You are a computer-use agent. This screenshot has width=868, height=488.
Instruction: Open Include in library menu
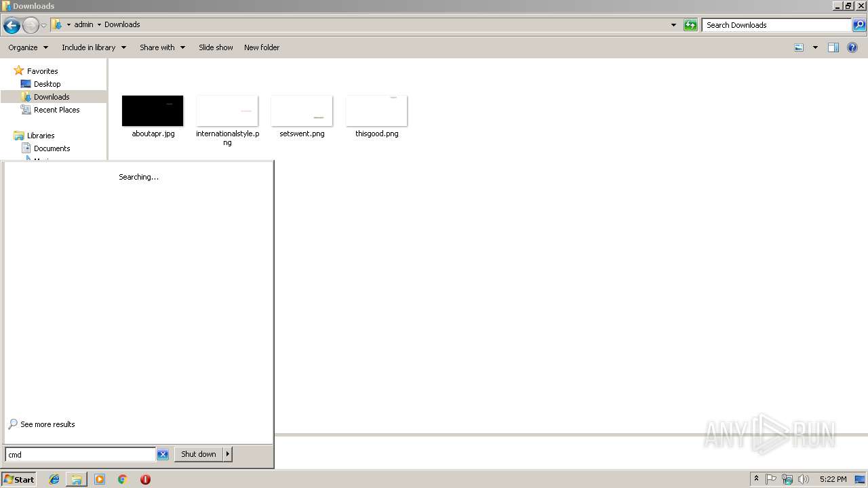[x=94, y=47]
